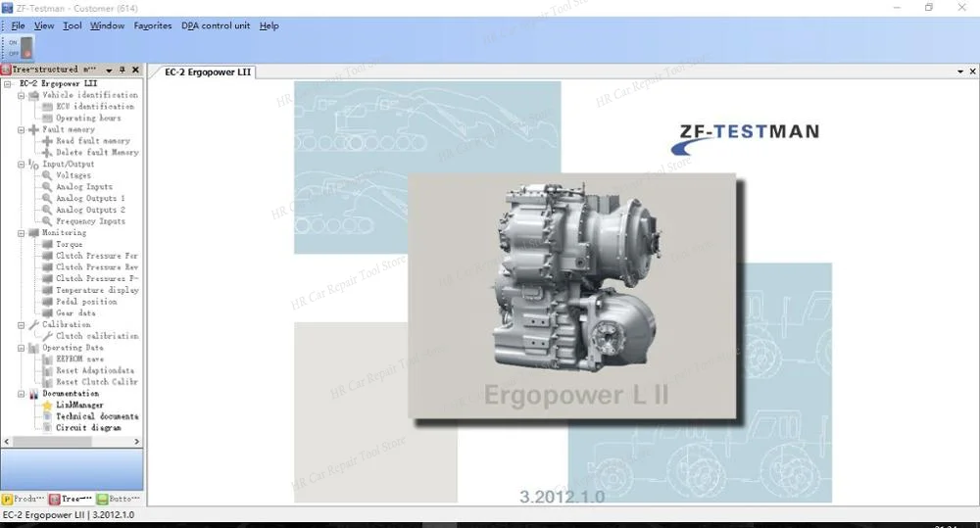Image resolution: width=980 pixels, height=528 pixels.
Task: Close the EC-2 Ergopower LII document tab
Action: 972,72
